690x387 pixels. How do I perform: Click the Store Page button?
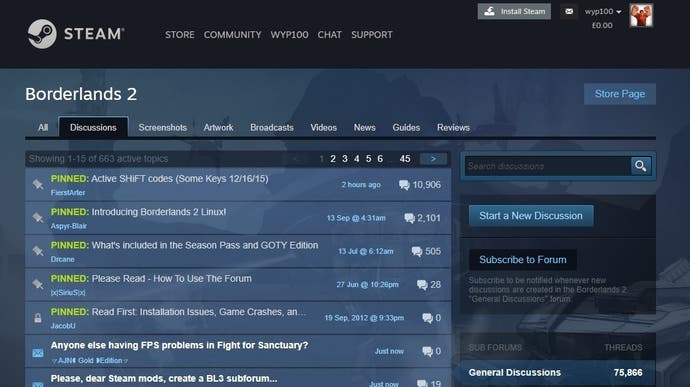pos(620,94)
